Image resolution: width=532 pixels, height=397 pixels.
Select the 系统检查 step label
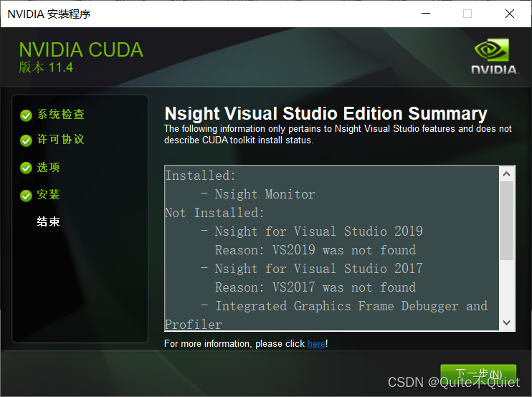(x=61, y=114)
